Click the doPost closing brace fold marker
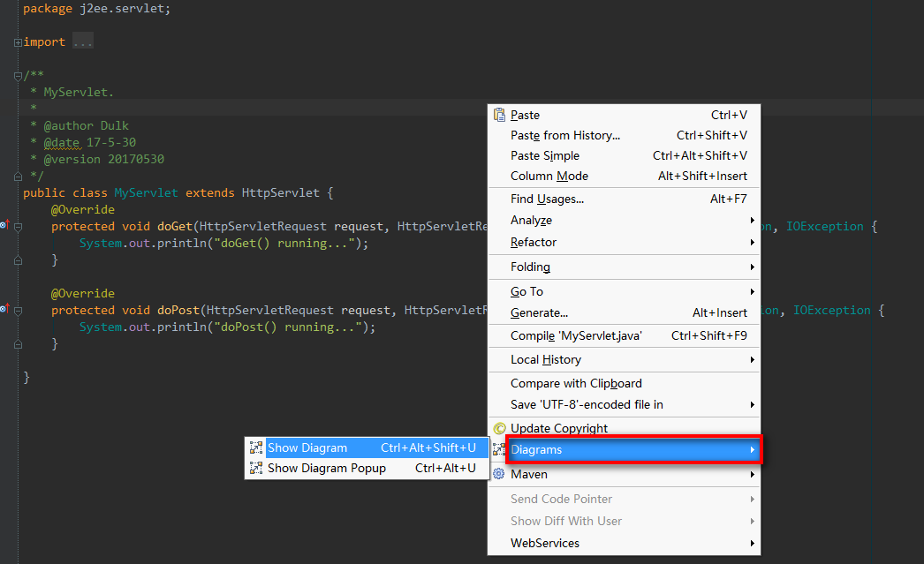The height and width of the screenshot is (564, 924). (x=18, y=344)
